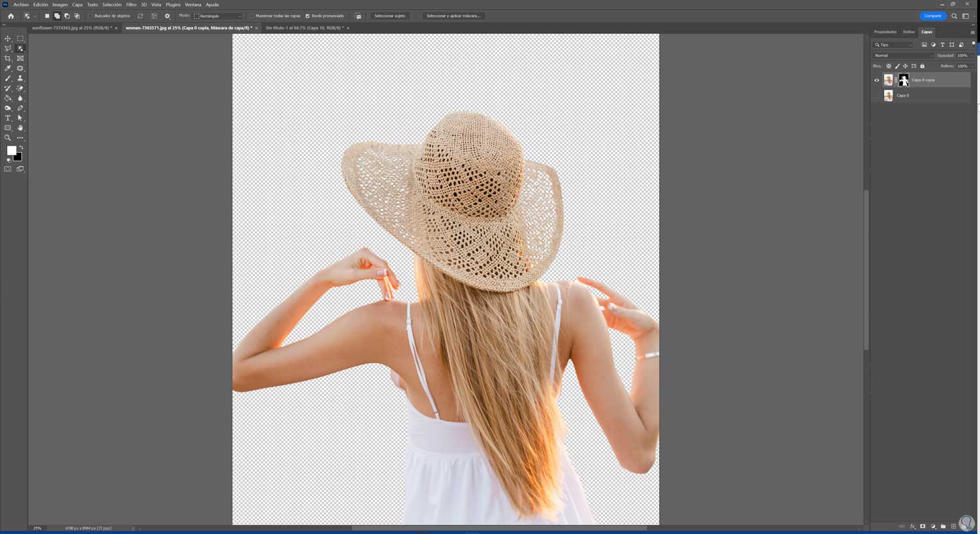Select the Hand tool
Viewport: 980px width, 534px height.
click(20, 128)
